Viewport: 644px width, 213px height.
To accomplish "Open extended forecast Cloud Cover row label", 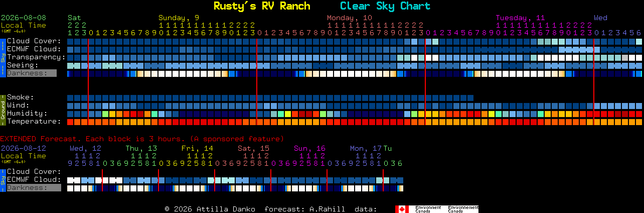I will click(x=34, y=172).
